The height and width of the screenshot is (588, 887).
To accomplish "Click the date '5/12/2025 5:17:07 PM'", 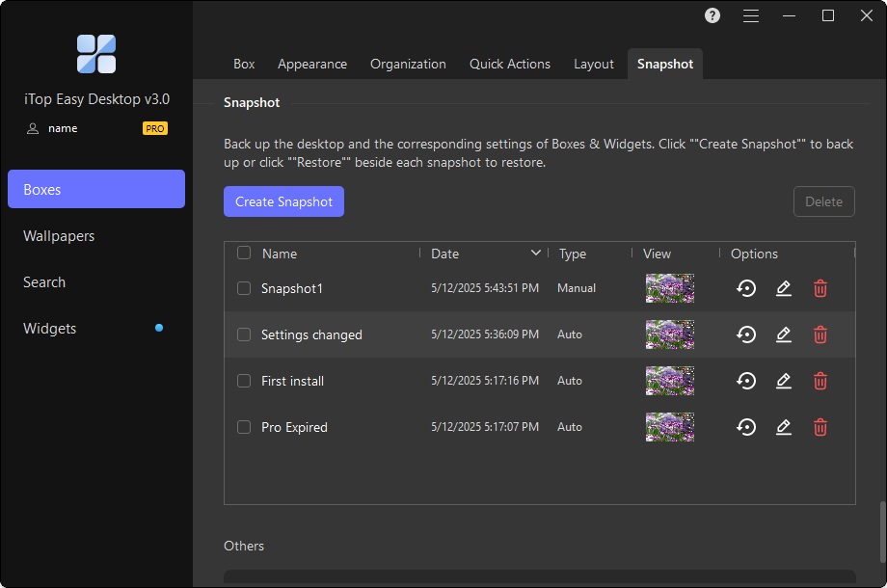I will coord(485,427).
